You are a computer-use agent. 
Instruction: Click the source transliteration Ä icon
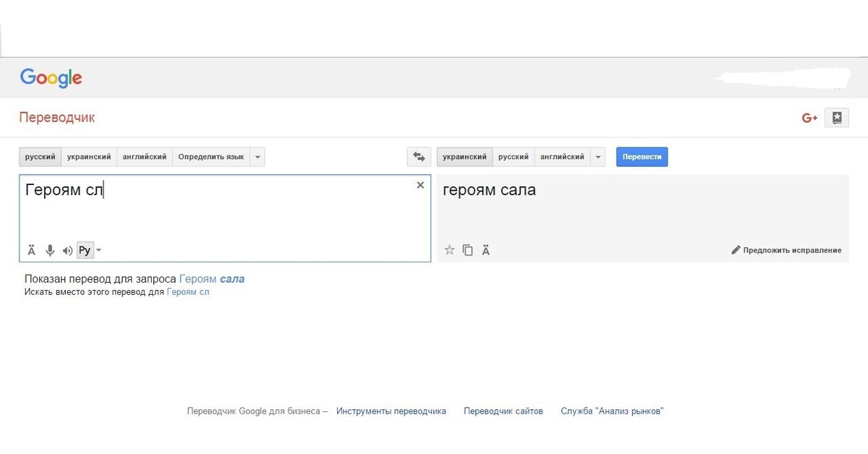(x=32, y=251)
